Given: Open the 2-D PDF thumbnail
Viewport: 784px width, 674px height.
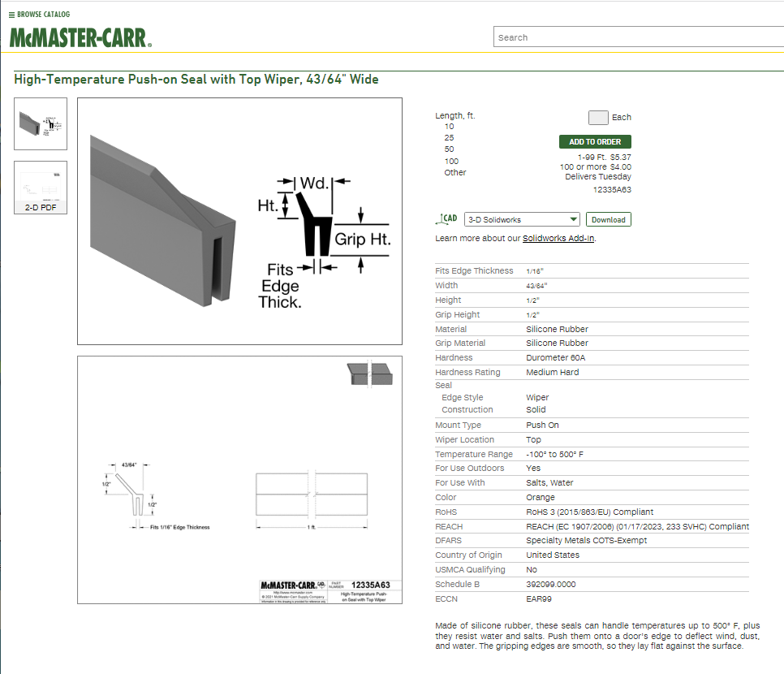Looking at the screenshot, I should [41, 188].
